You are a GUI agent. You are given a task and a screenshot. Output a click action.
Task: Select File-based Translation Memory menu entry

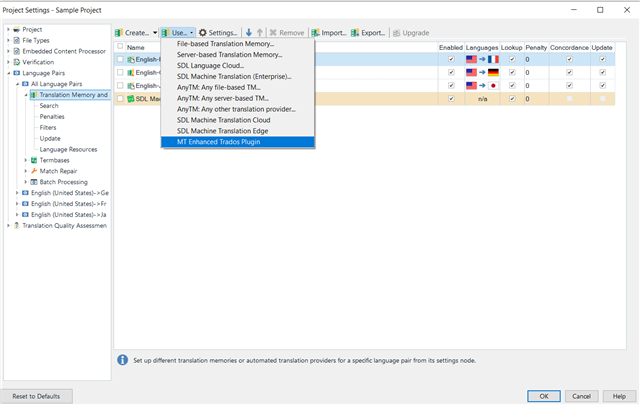click(x=238, y=44)
